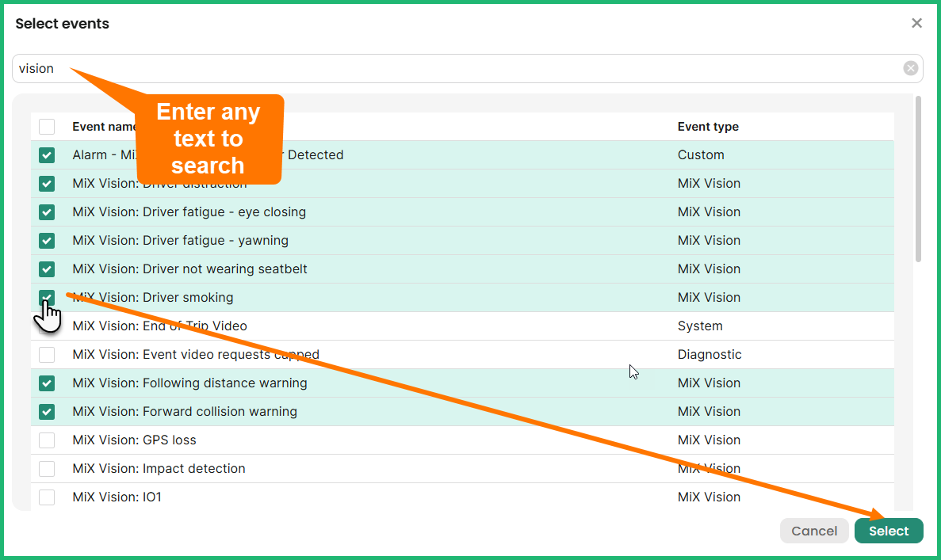Uncheck Driver fatigue - yawning event

tap(47, 241)
